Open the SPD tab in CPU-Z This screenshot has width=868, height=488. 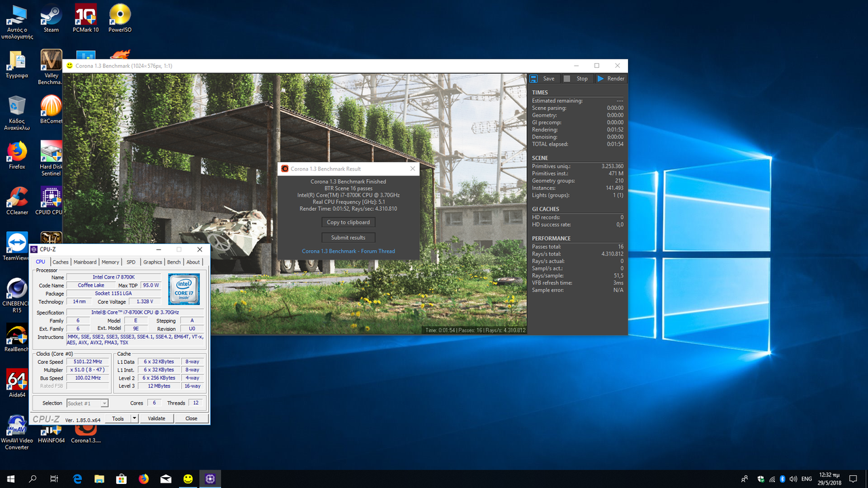(x=131, y=262)
